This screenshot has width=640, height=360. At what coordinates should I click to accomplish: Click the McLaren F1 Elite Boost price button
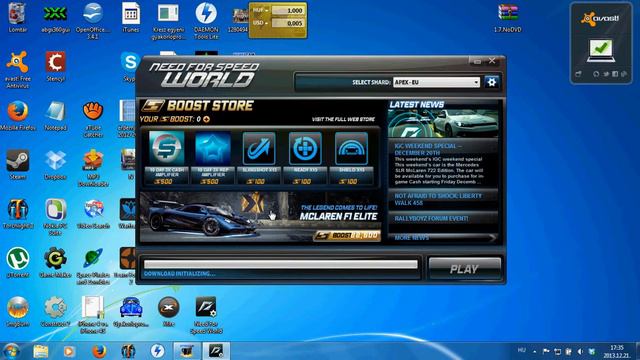tap(347, 236)
